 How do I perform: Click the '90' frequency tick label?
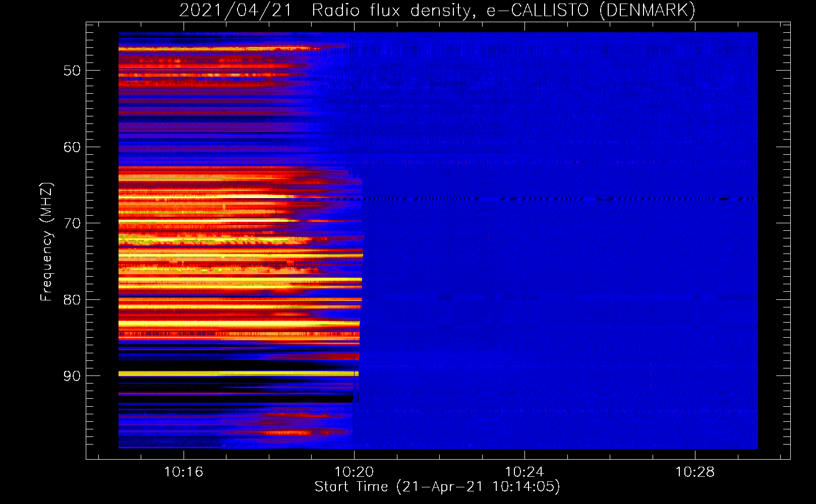(x=72, y=376)
